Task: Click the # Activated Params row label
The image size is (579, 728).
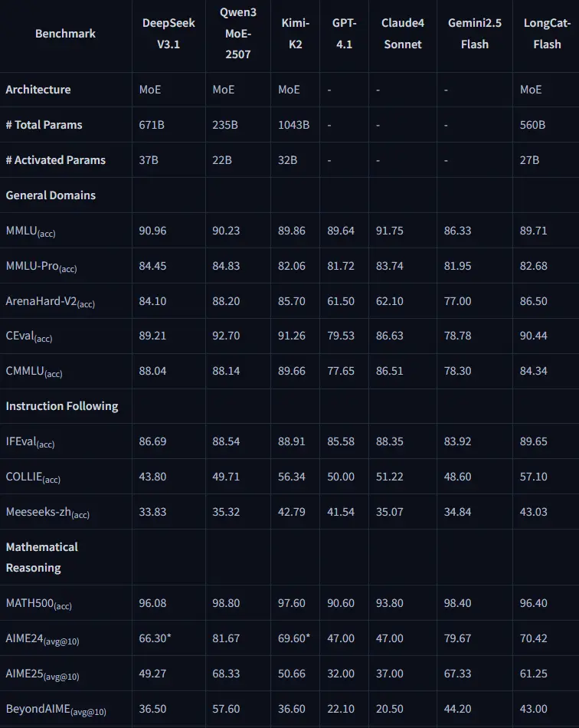Action: [x=55, y=160]
